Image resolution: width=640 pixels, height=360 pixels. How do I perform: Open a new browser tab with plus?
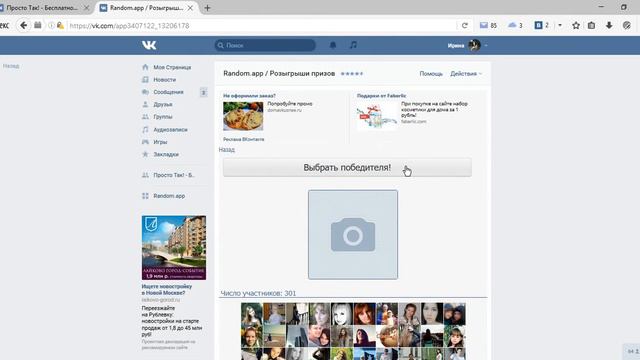207,8
